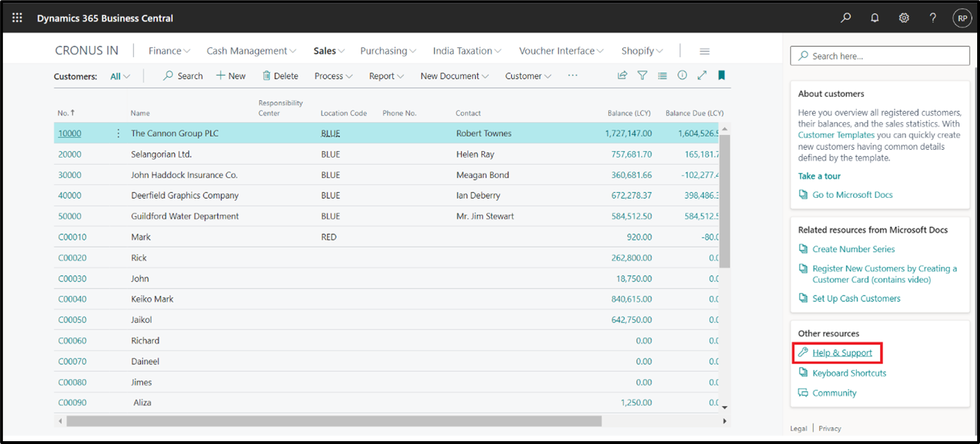
Task: Open customer number C00010
Action: [x=72, y=237]
